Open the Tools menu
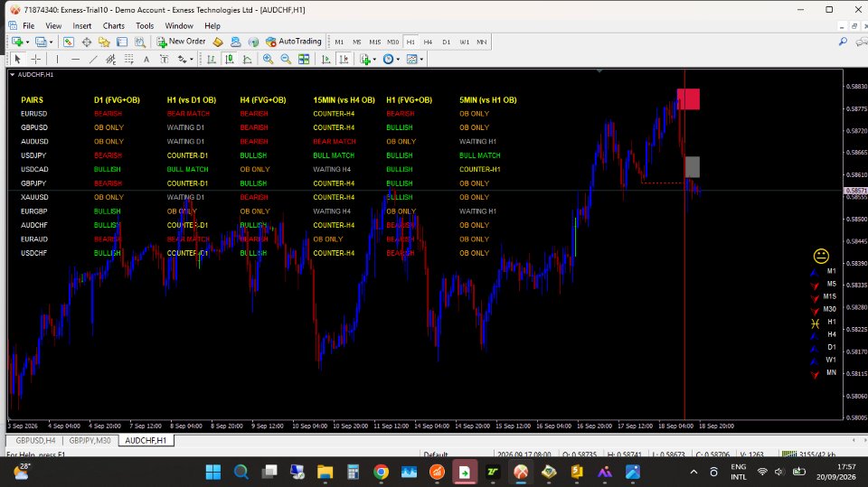 click(x=145, y=26)
